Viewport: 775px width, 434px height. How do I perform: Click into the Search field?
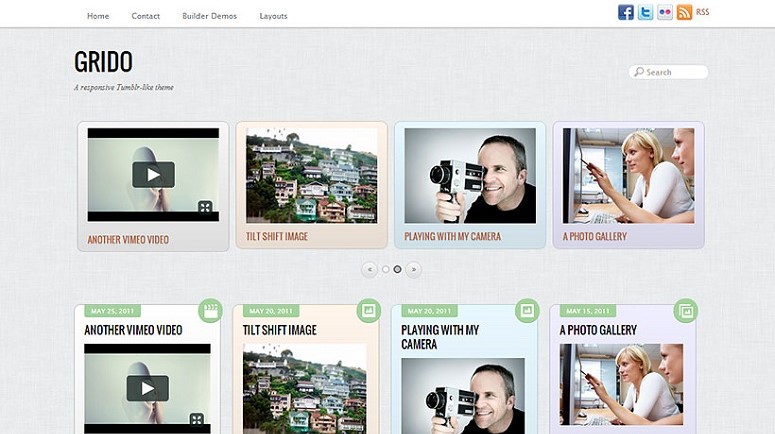[668, 72]
